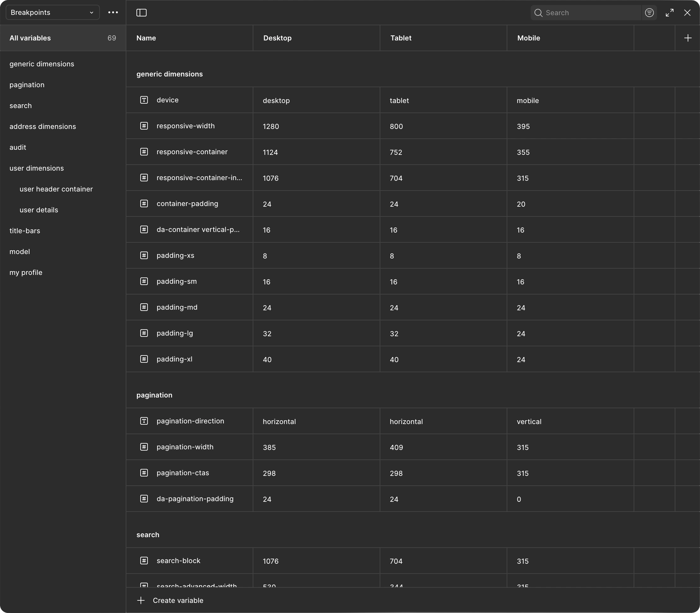The height and width of the screenshot is (613, 700).
Task: Toggle the sidebar panel icon
Action: point(141,13)
